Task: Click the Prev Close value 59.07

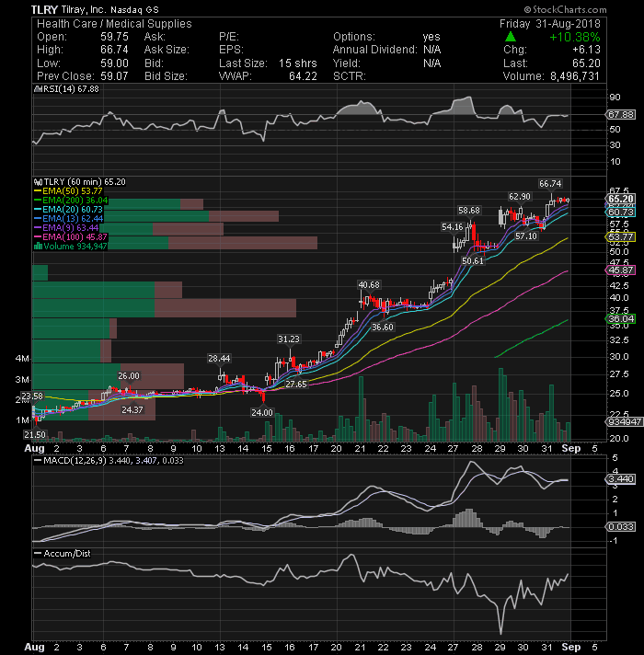Action: tap(114, 76)
